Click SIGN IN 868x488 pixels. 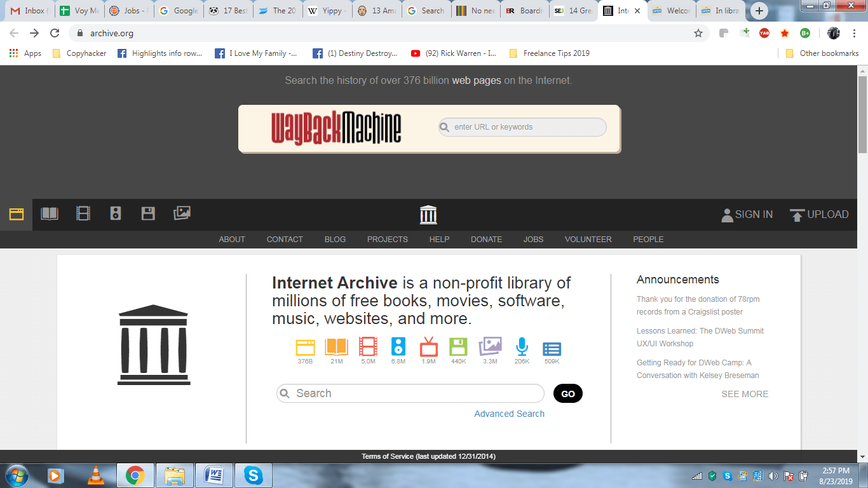(747, 215)
